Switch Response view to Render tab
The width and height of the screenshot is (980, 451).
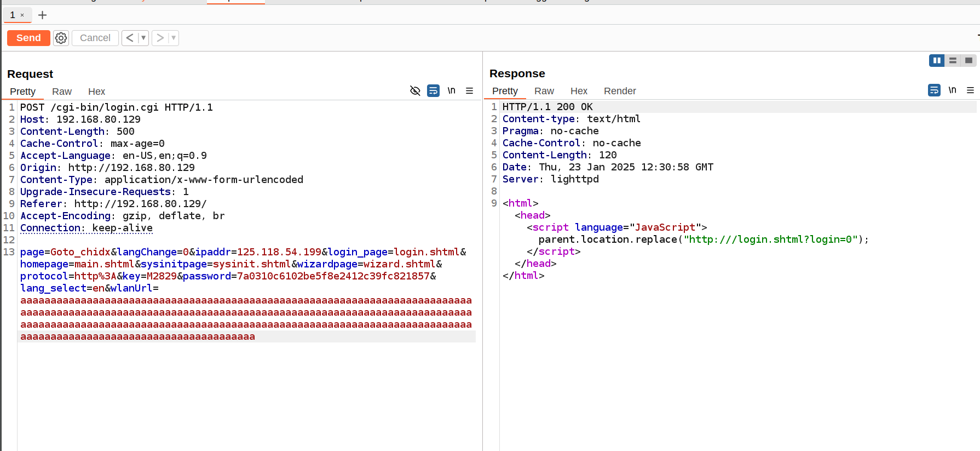pyautogui.click(x=620, y=91)
